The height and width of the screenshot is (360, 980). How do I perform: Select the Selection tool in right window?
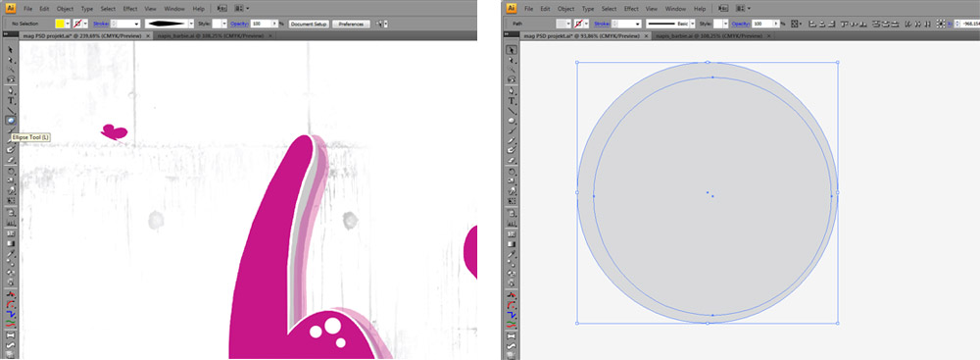[x=512, y=50]
